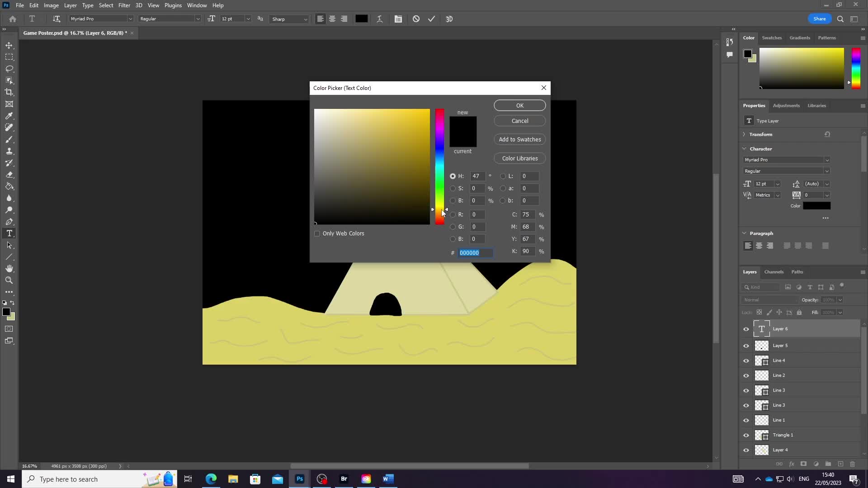Switch to the Swatches tab

772,38
